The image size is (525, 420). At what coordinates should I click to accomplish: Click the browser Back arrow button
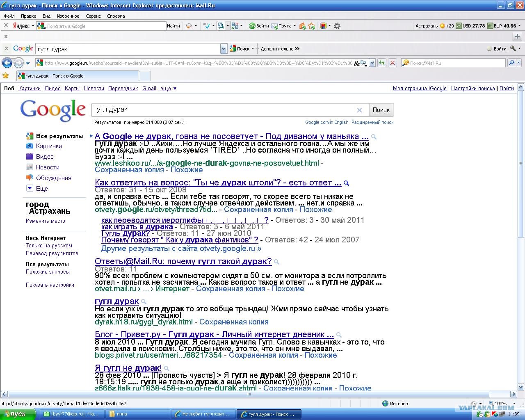[x=7, y=63]
